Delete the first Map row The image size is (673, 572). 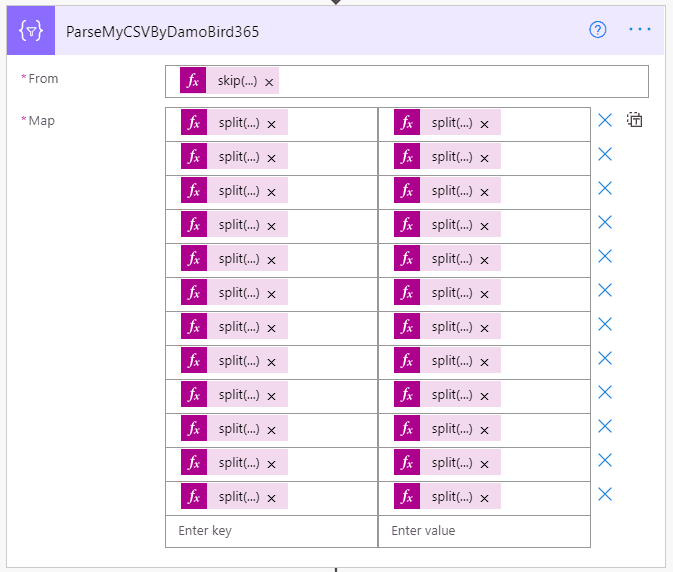click(x=605, y=120)
